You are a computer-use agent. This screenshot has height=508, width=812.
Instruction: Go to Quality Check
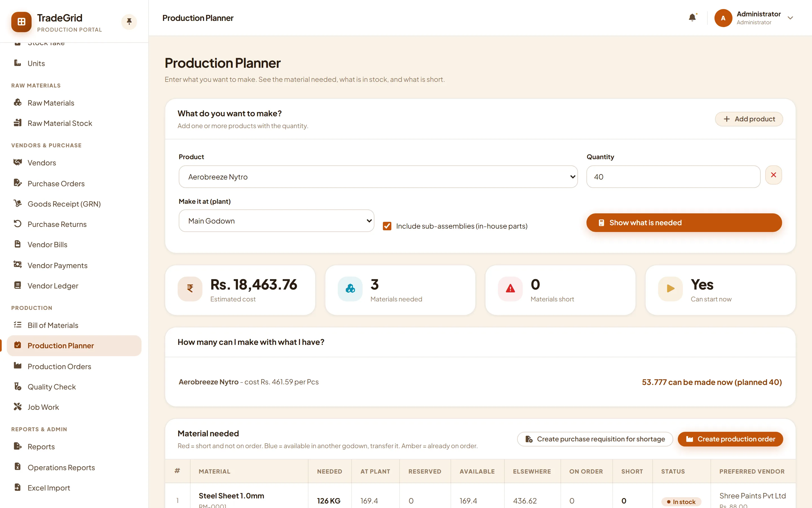point(74,387)
